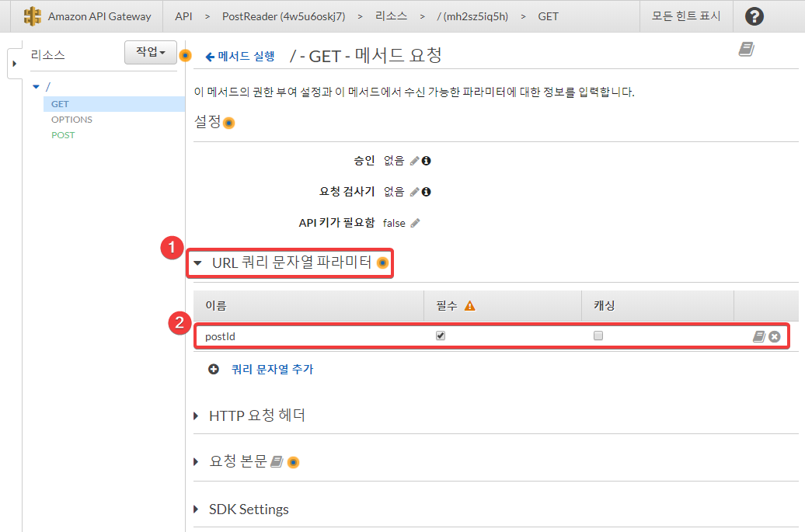The image size is (805, 532).
Task: Collapse the root / resource tree arrow
Action: click(x=36, y=87)
